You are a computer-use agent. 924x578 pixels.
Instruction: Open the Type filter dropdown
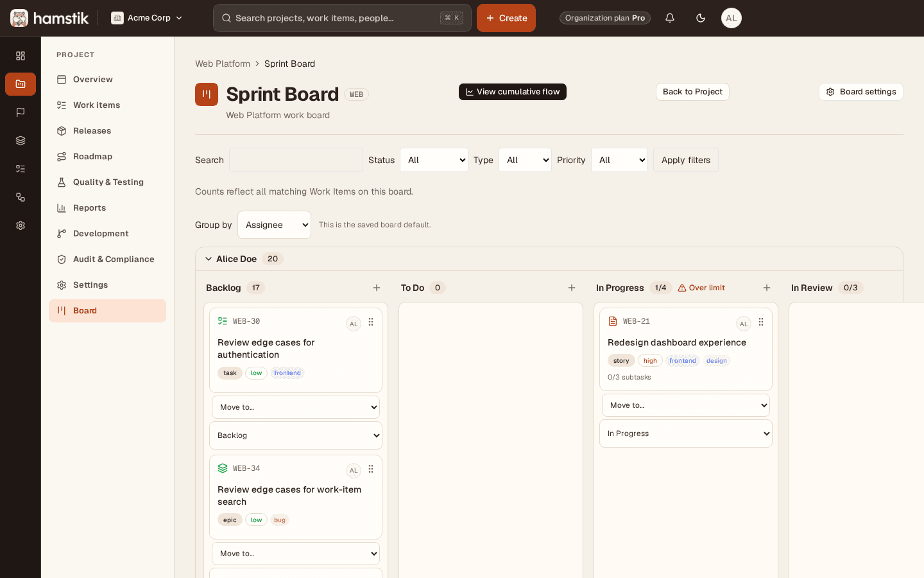526,160
